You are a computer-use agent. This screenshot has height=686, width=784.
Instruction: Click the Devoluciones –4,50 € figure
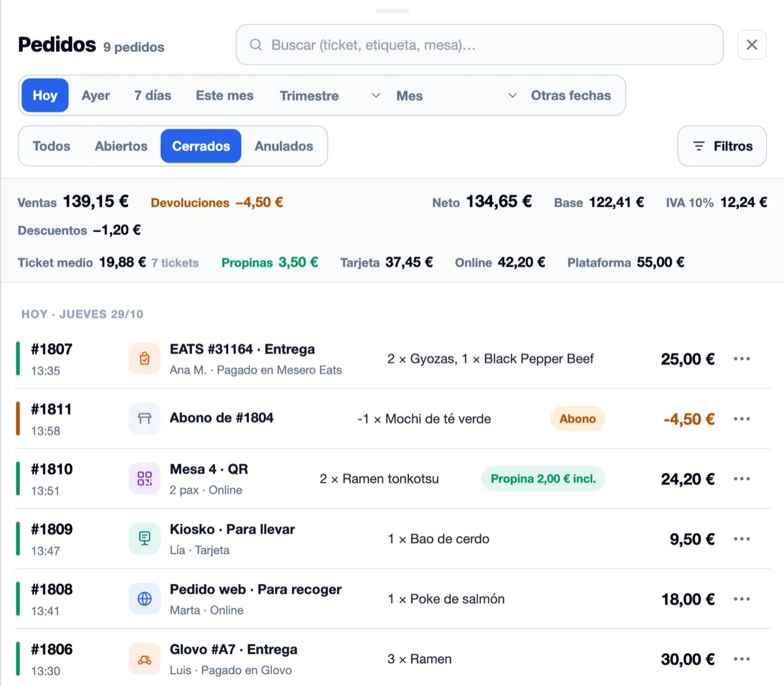[217, 203]
